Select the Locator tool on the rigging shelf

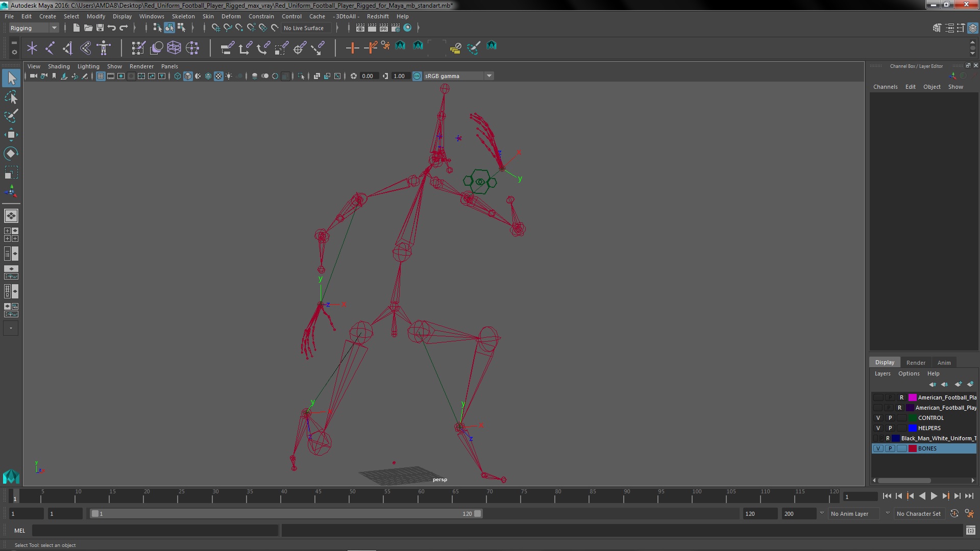[x=32, y=48]
